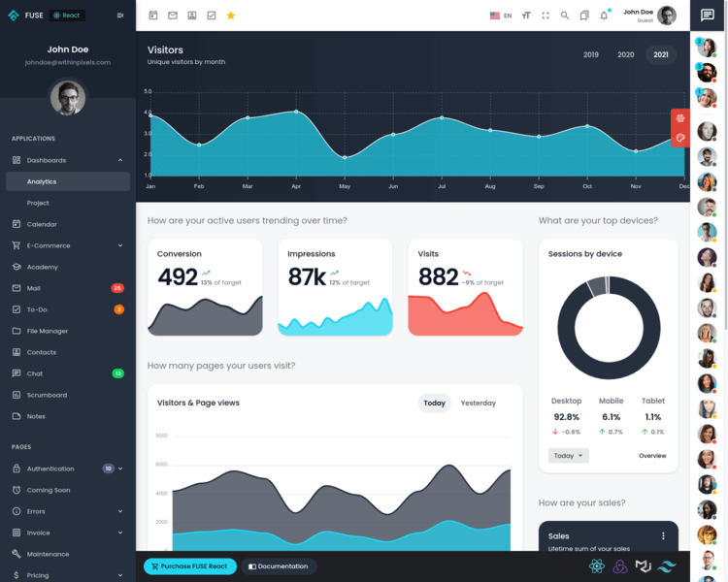The width and height of the screenshot is (728, 582).
Task: Click the May data point on Visitors chart
Action: click(x=345, y=157)
